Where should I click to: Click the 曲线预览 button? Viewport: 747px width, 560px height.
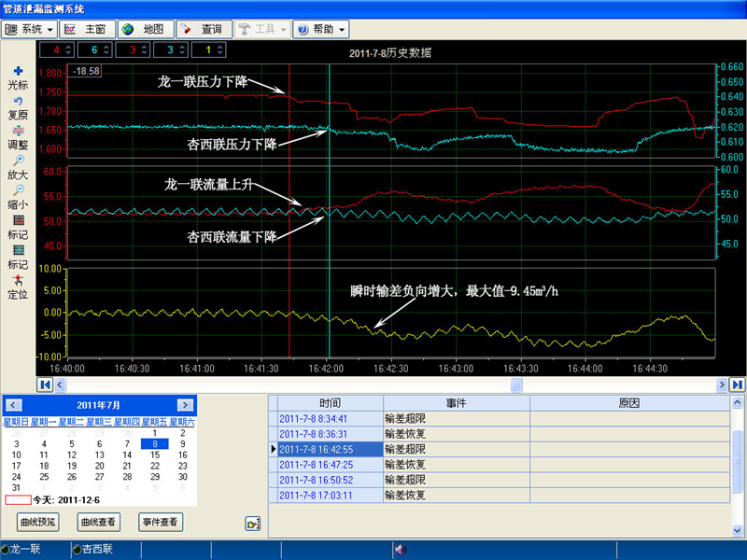click(40, 521)
